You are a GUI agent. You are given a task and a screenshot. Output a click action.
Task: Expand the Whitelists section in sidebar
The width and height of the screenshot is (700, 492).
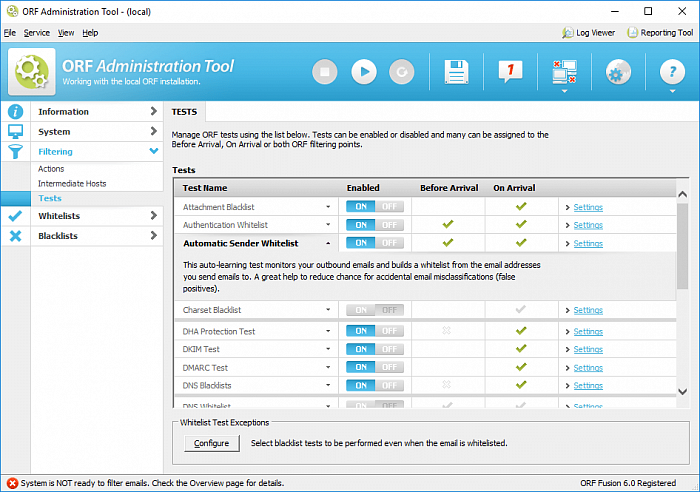[x=96, y=216]
